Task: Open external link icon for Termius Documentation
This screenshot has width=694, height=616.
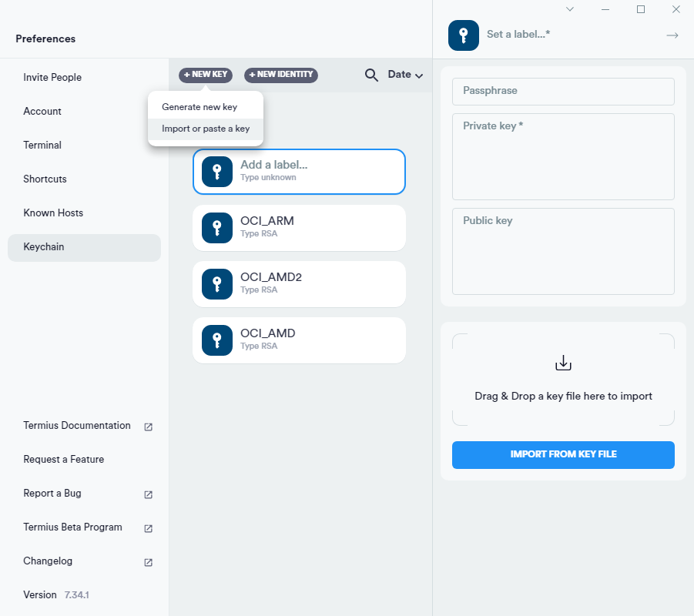Action: pos(148,427)
